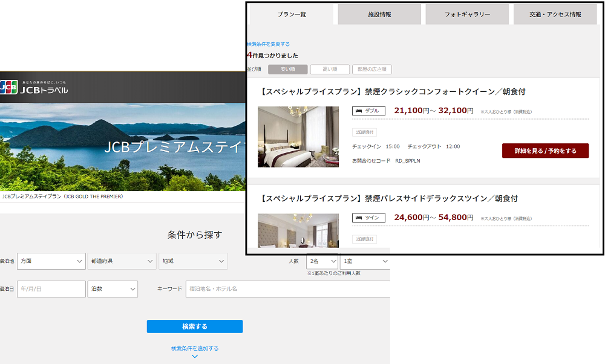Switch to the 施設情報 tab

point(379,15)
